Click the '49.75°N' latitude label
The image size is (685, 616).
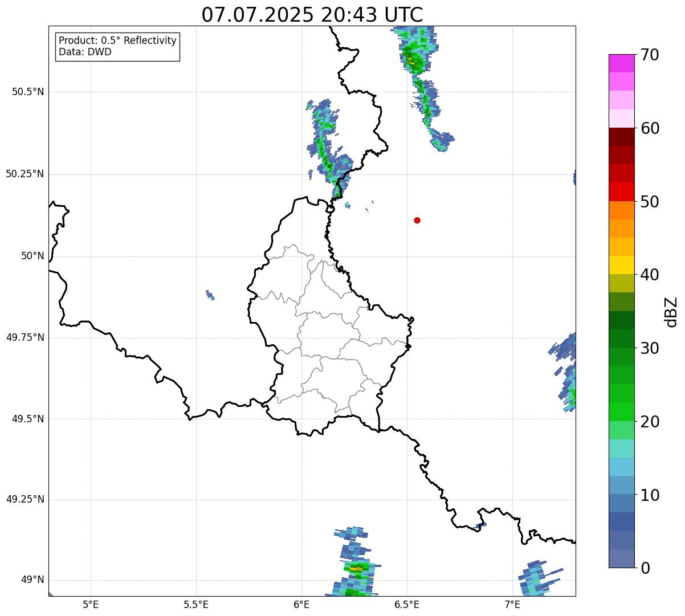[x=25, y=337]
